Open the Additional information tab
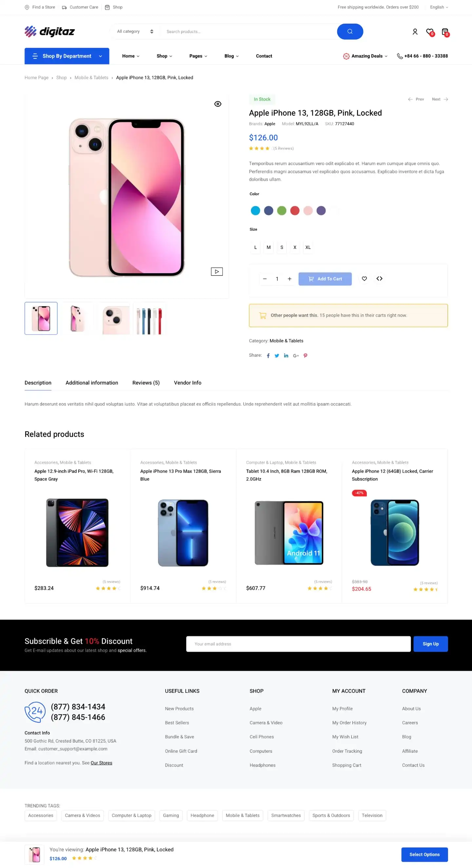Viewport: 472px width, 868px height. pyautogui.click(x=92, y=383)
